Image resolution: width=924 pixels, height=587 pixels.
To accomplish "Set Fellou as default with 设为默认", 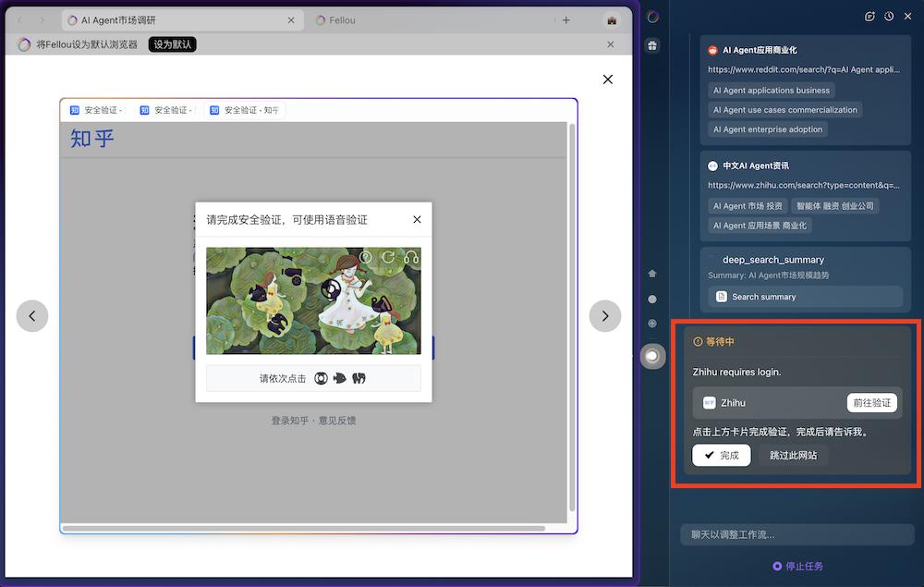I will (x=173, y=44).
